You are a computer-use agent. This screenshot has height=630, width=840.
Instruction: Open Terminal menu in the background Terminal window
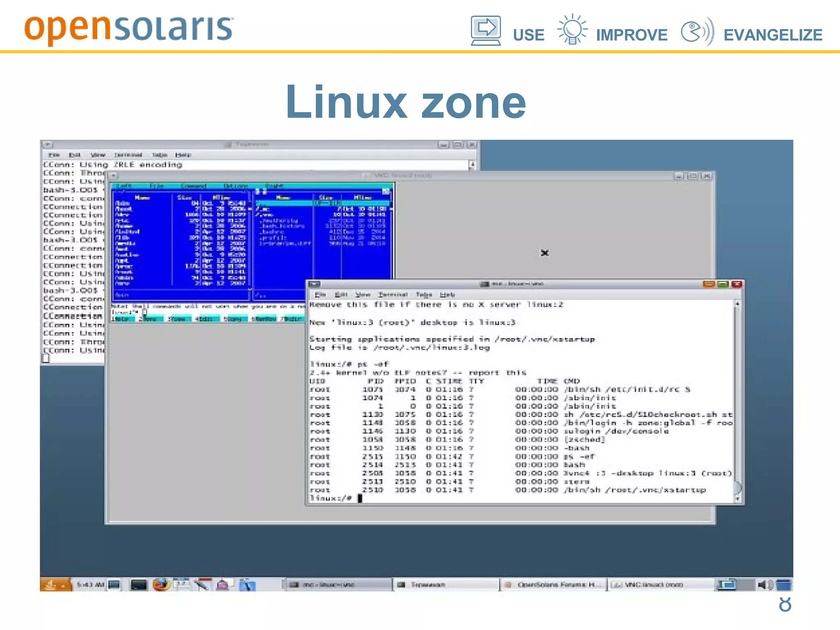coord(128,155)
